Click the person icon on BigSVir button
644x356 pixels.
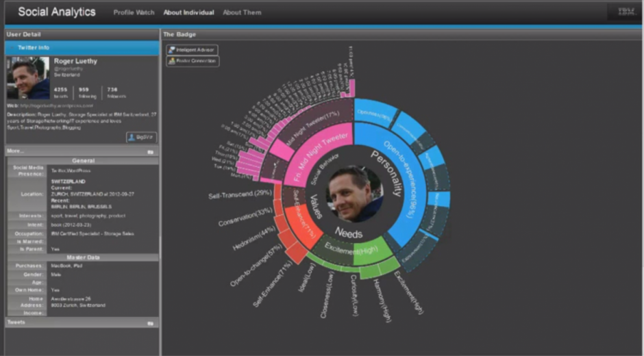(132, 137)
